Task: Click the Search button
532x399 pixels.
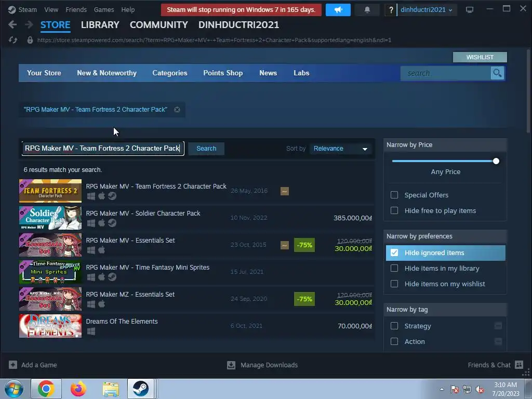Action: [206, 149]
